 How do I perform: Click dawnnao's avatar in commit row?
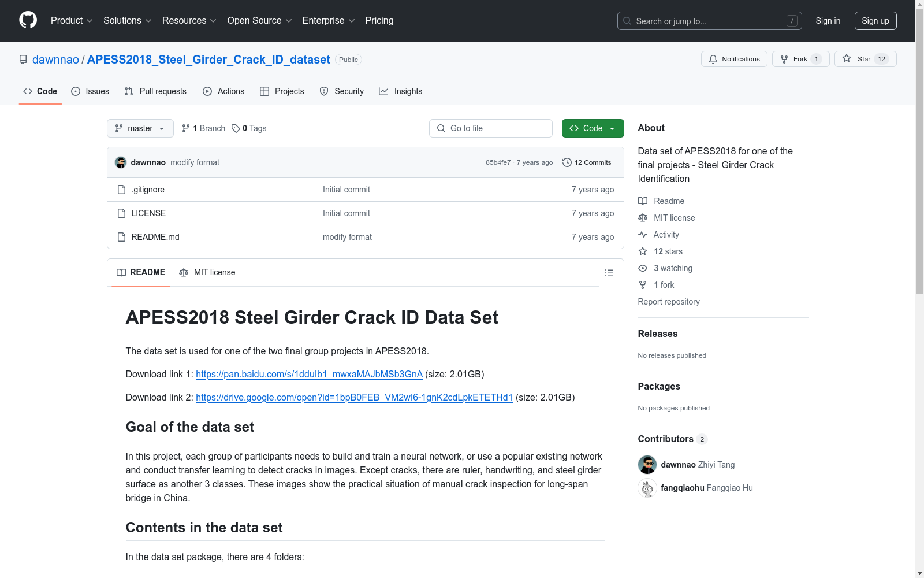point(121,162)
